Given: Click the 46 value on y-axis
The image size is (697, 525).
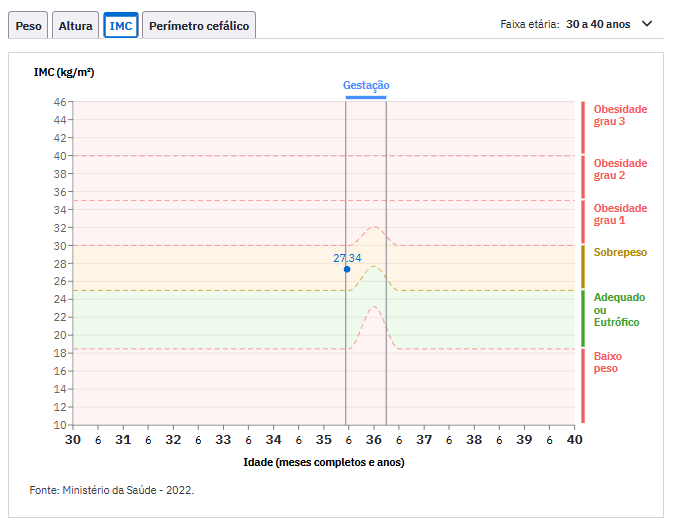Looking at the screenshot, I should coord(60,102).
